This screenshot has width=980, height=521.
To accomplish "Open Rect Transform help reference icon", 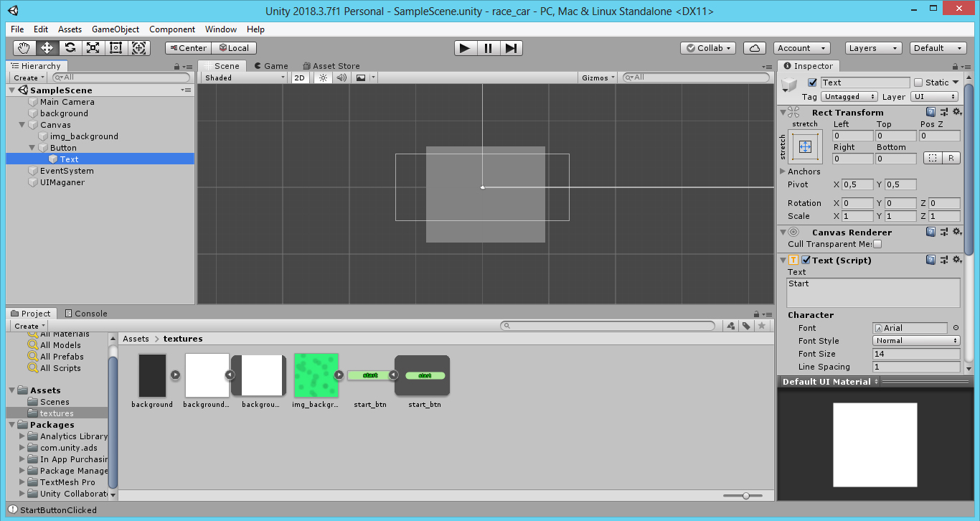I will pyautogui.click(x=930, y=112).
